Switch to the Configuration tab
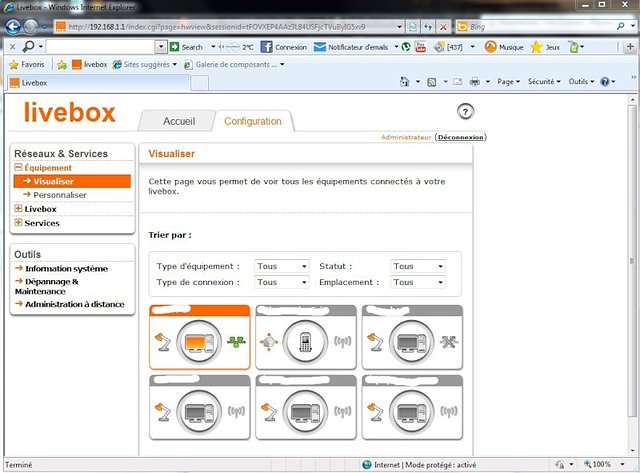The image size is (640, 473). 252,122
